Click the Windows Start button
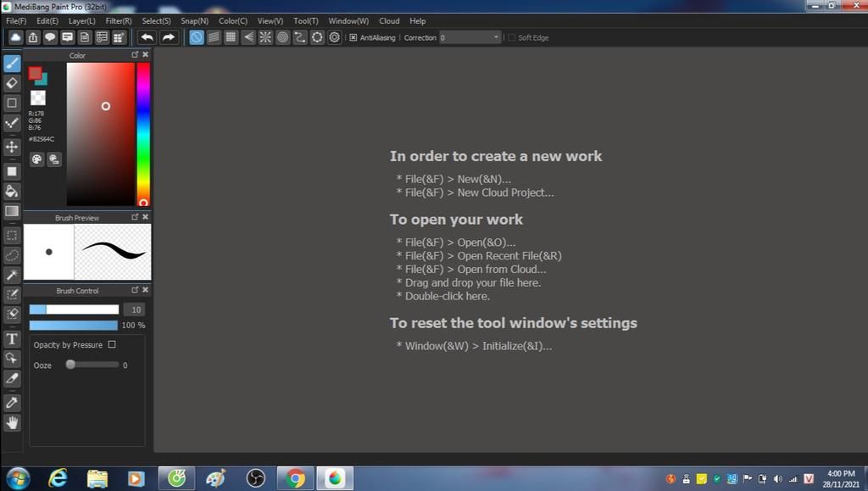 pyautogui.click(x=18, y=478)
